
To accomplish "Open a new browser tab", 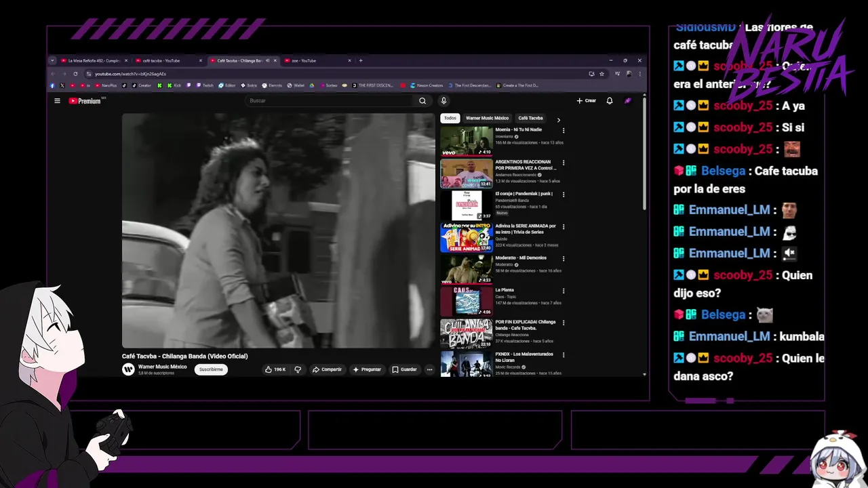I will pyautogui.click(x=361, y=60).
